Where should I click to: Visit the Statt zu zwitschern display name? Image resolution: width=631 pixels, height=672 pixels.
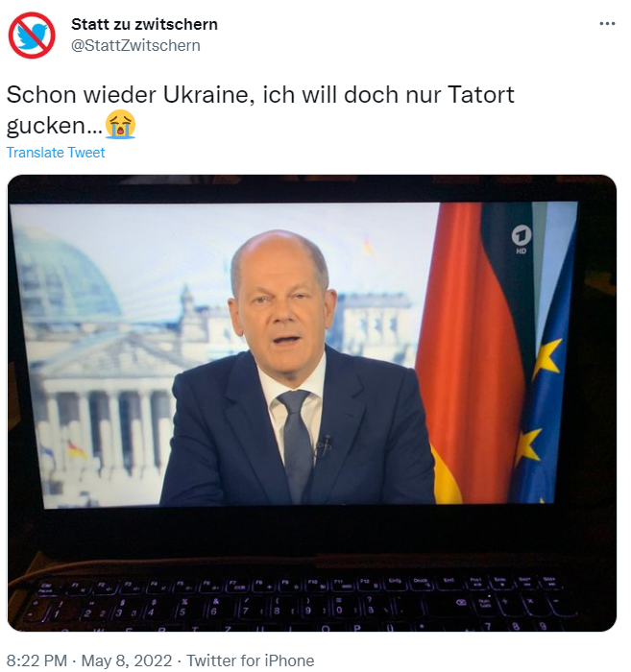coord(144,24)
